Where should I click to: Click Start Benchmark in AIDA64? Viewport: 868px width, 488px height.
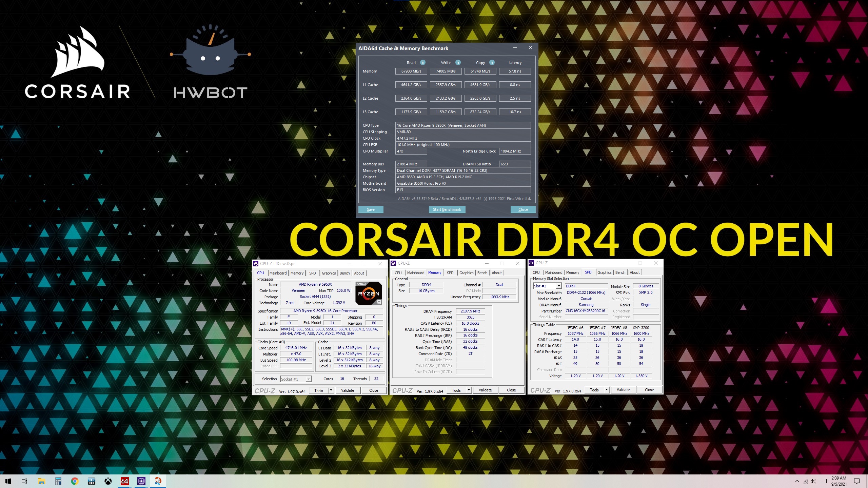pyautogui.click(x=447, y=209)
